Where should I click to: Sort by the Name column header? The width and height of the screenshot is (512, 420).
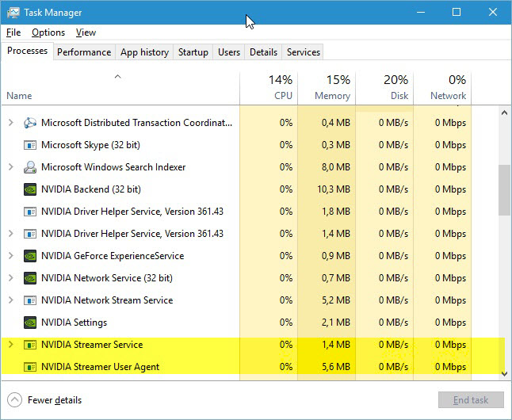[120, 88]
